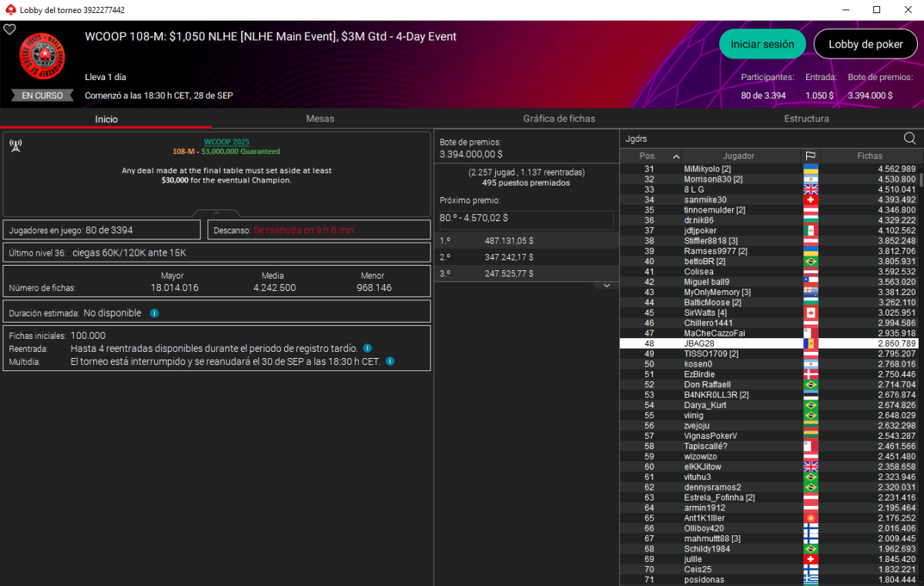Select player row MiMikyolo [2]

[770, 169]
